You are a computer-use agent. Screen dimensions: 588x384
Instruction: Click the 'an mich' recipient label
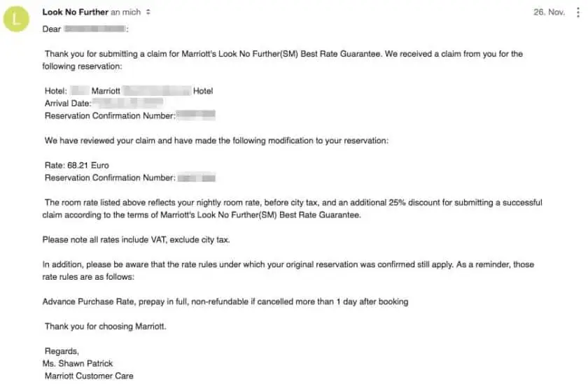point(125,13)
